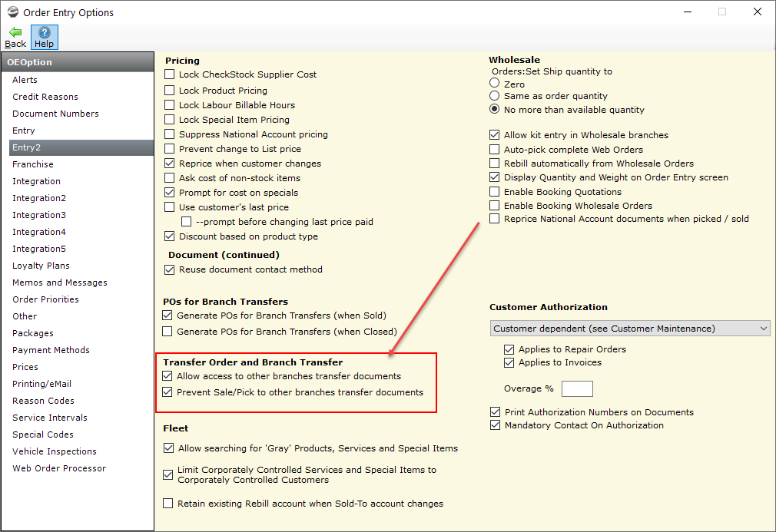Toggle Allow access to other branches transfer documents
The height and width of the screenshot is (532, 776).
167,375
